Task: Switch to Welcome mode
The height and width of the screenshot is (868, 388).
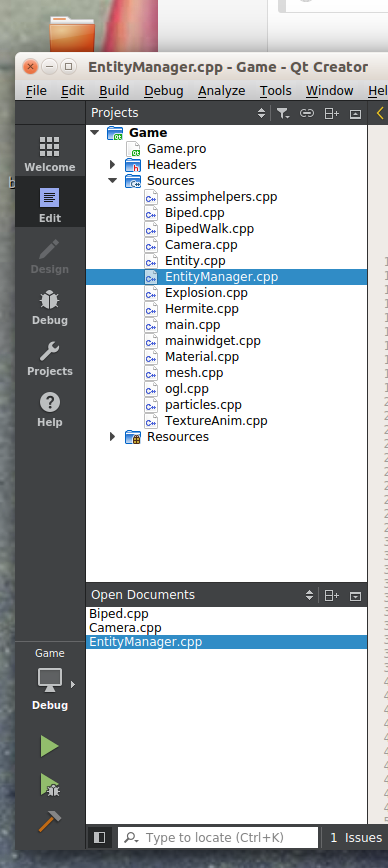Action: point(49,154)
